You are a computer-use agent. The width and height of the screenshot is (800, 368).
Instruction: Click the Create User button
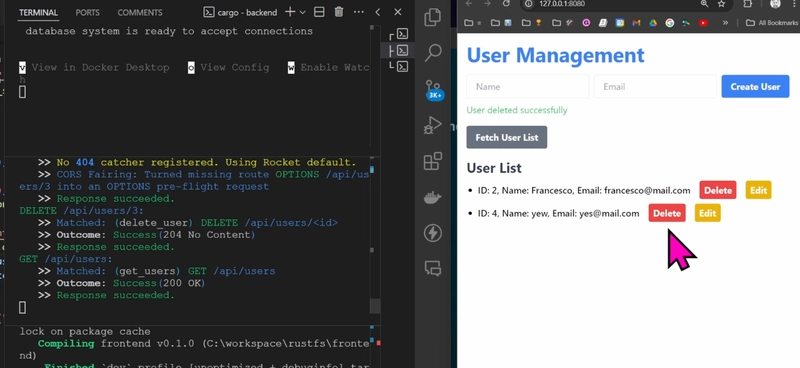click(x=755, y=86)
